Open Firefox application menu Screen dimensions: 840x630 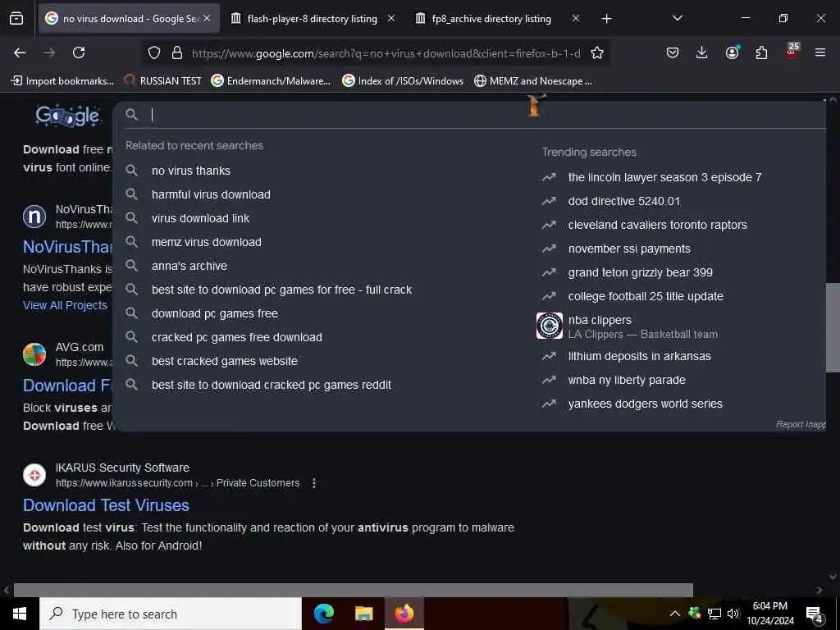[x=820, y=52]
